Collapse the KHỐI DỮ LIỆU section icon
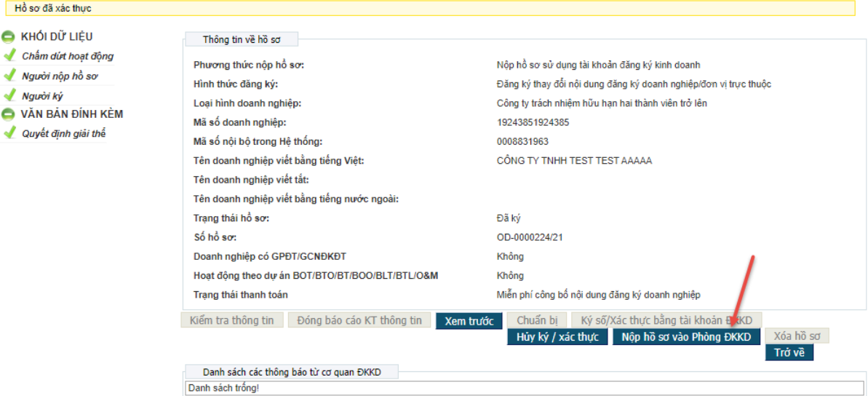This screenshot has width=868, height=396. 8,37
